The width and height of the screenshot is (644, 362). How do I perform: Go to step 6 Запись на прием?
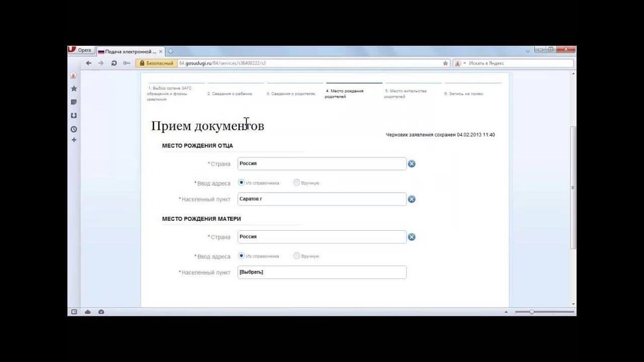tap(463, 94)
